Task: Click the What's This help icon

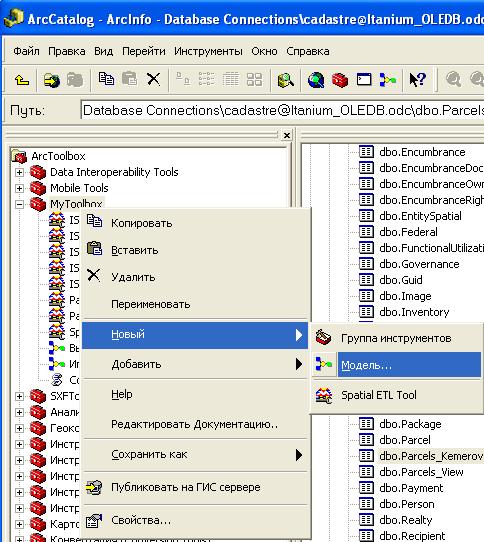Action: click(x=417, y=80)
